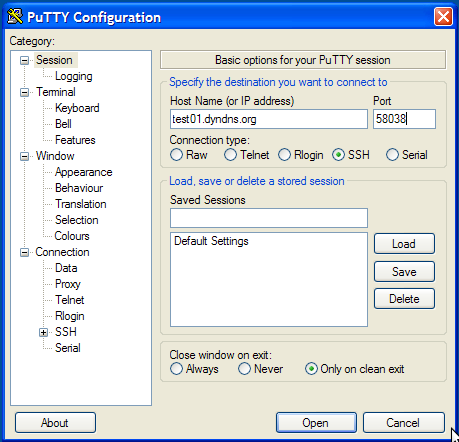Click the Load button

(404, 244)
